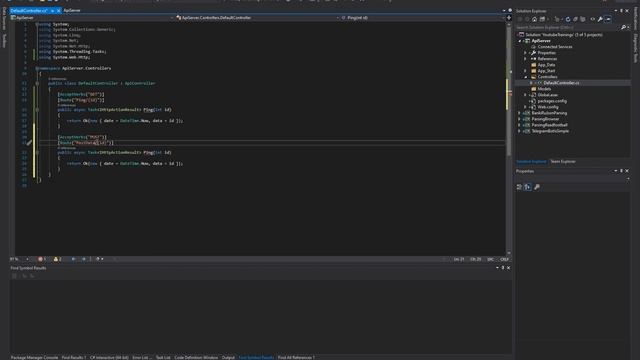Viewport: 640px width, 360px height.
Task: Refresh the Solution Explorer tree
Action: click(568, 19)
